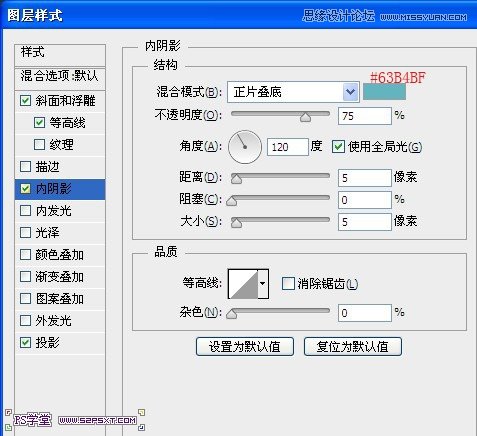This screenshot has width=477, height=436.
Task: Uncheck the 等高线 sub-option checkbox
Action: click(39, 123)
